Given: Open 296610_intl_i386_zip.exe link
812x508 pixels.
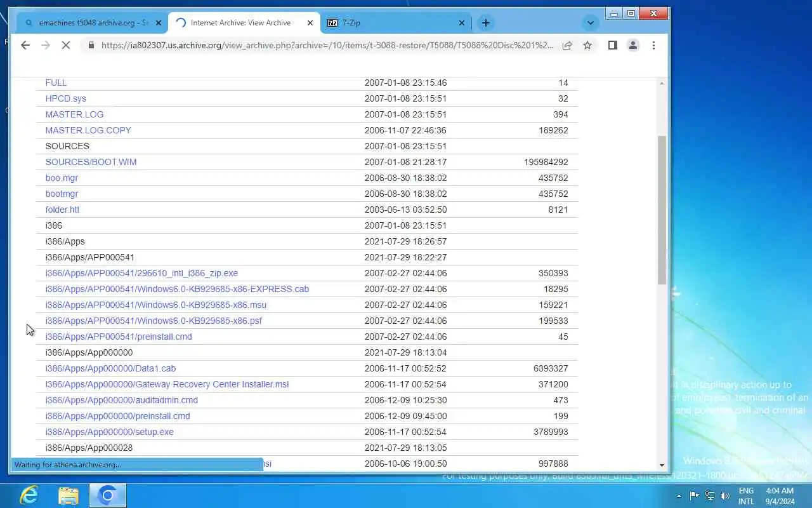Looking at the screenshot, I should 141,273.
